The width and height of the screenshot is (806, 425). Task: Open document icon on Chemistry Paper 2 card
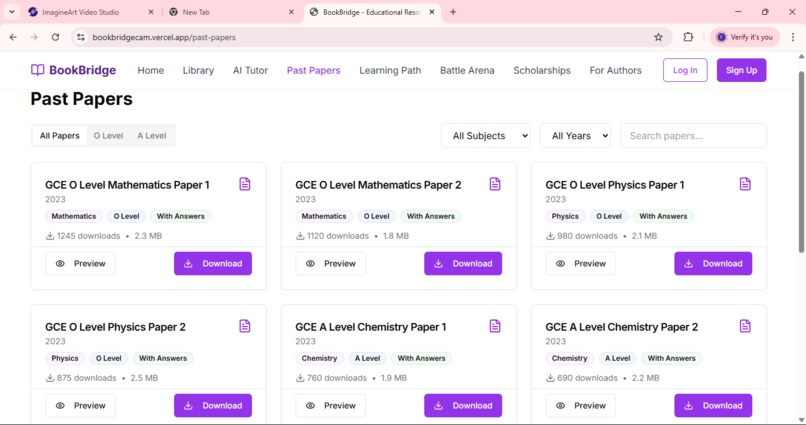[x=745, y=326]
